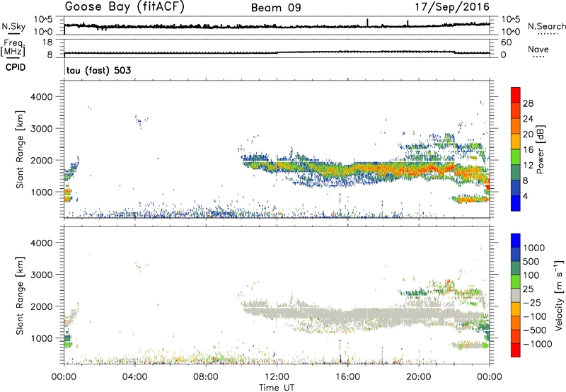Click the '24' Power colorbar label
The image size is (566, 392).
coord(528,119)
